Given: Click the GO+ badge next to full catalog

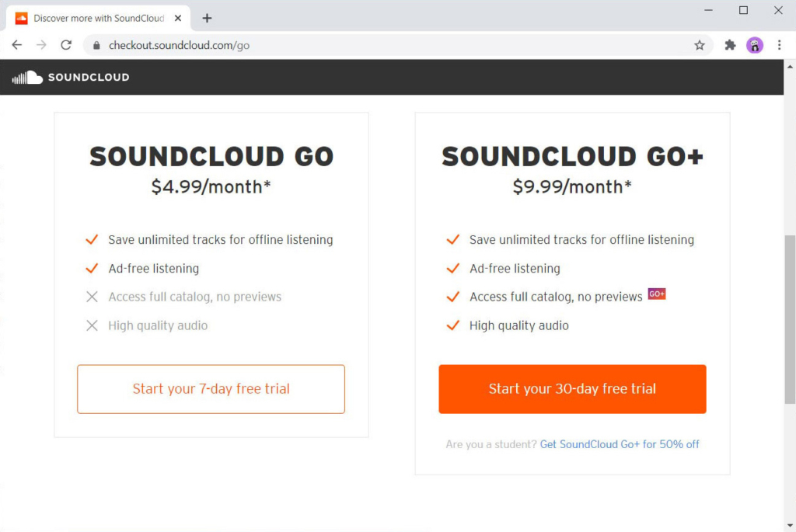Looking at the screenshot, I should click(x=656, y=294).
